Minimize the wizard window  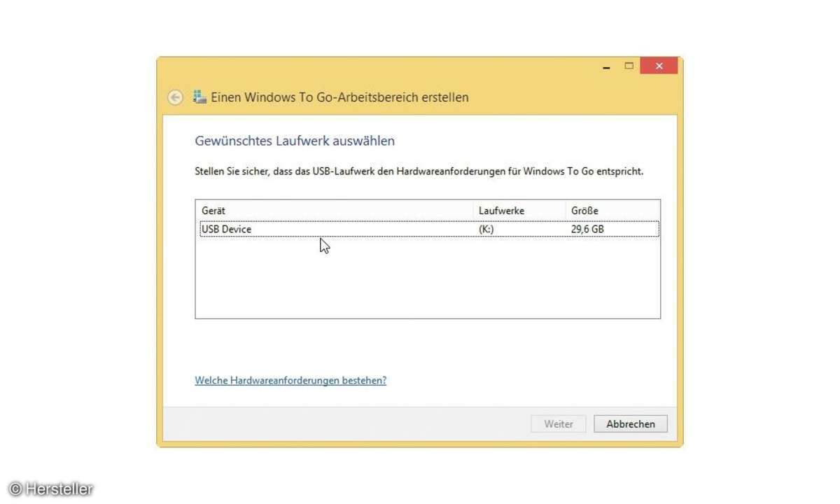[607, 66]
